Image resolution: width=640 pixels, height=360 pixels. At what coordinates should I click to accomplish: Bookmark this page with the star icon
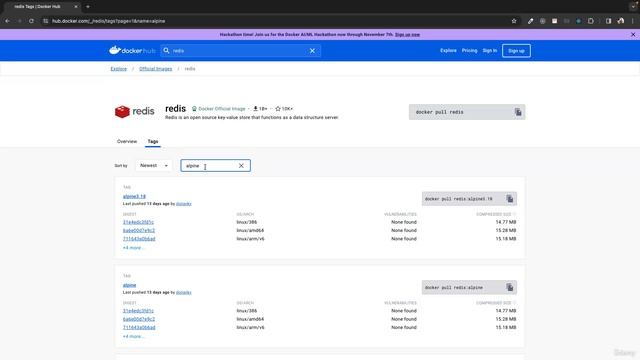514,21
